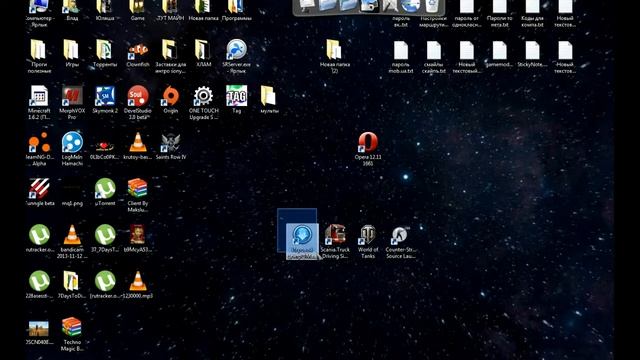This screenshot has height=360, width=640.
Task: Click the MorphVOX Pro shortcut
Action: pyautogui.click(x=72, y=96)
